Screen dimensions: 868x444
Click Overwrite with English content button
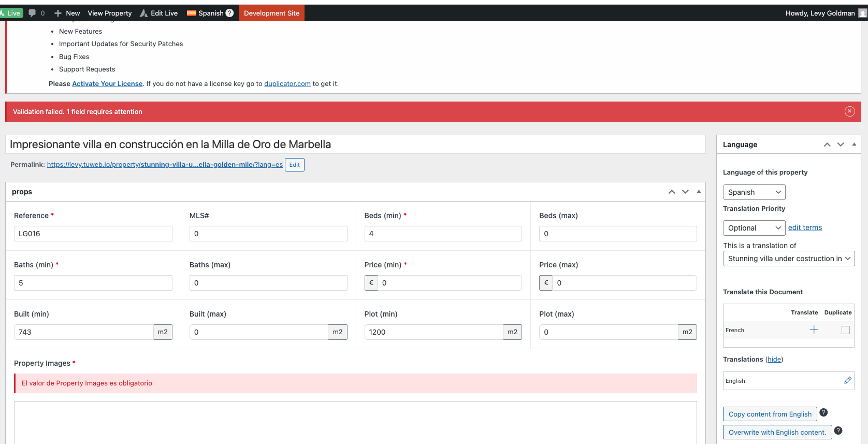pyautogui.click(x=777, y=432)
